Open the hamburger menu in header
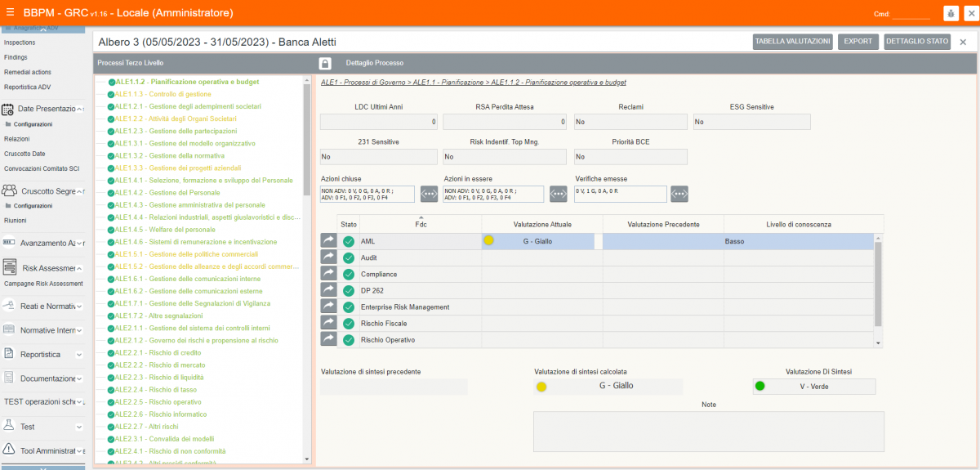This screenshot has height=470, width=980. [10, 12]
